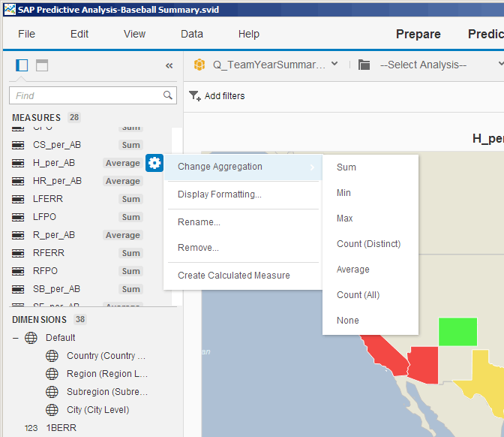Select the SB_per_AB measure
504x437 pixels.
(56, 289)
